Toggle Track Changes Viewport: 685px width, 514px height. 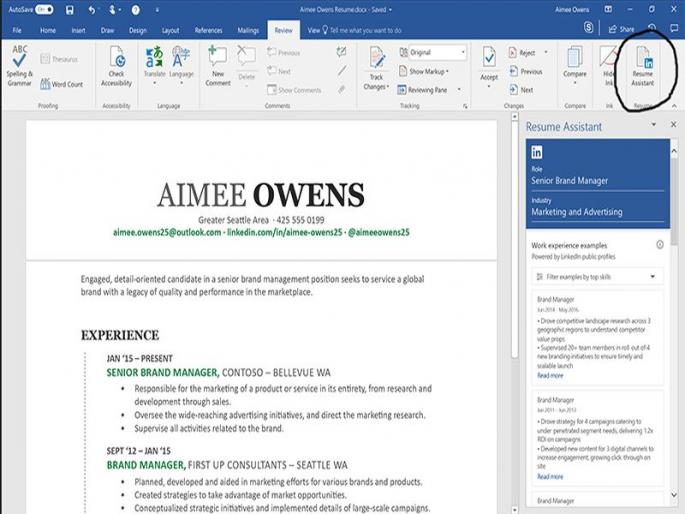pos(376,68)
